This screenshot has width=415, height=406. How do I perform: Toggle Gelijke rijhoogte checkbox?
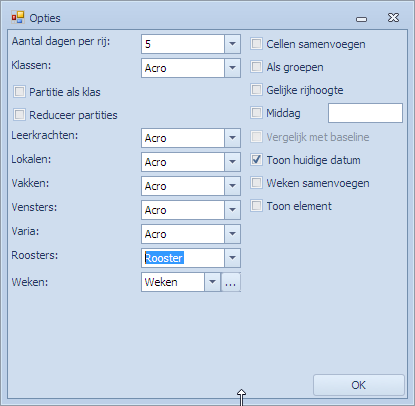(x=256, y=90)
